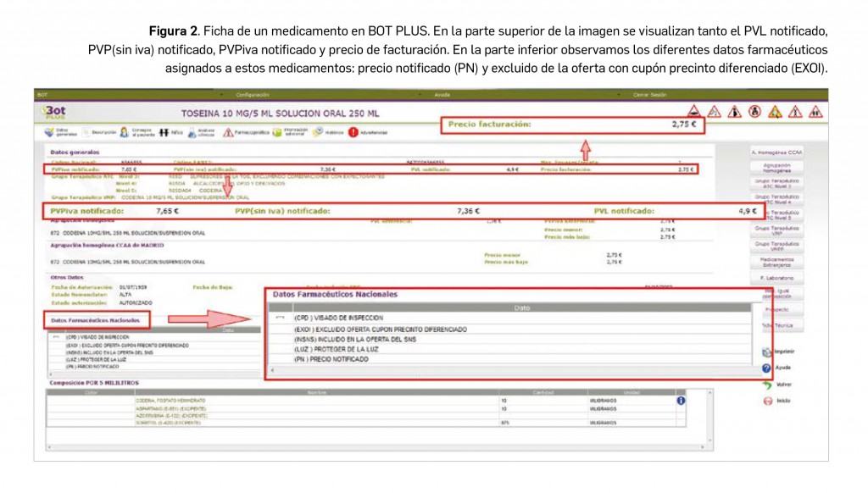Open the BOT menu in top bar
Image resolution: width=868 pixels, height=493 pixels.
coord(42,95)
